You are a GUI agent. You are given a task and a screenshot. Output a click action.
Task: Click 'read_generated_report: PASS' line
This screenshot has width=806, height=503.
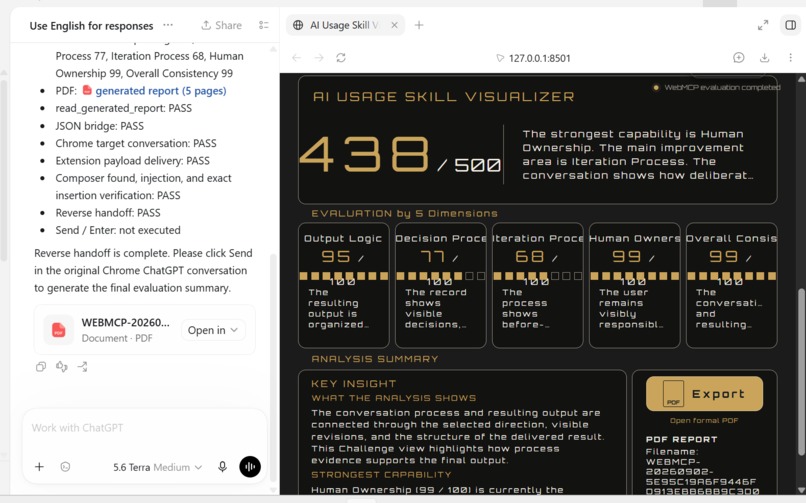pos(123,108)
